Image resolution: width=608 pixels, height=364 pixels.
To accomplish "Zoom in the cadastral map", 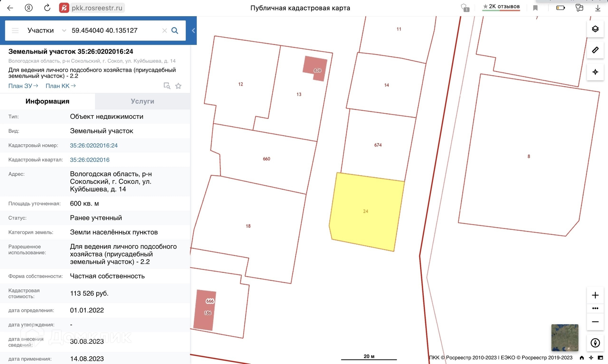I will (x=595, y=295).
